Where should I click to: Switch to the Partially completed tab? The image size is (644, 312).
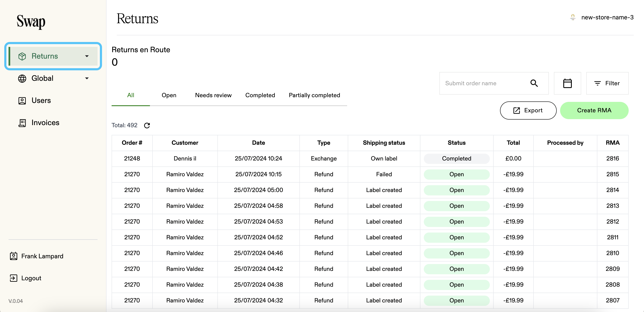pyautogui.click(x=314, y=95)
